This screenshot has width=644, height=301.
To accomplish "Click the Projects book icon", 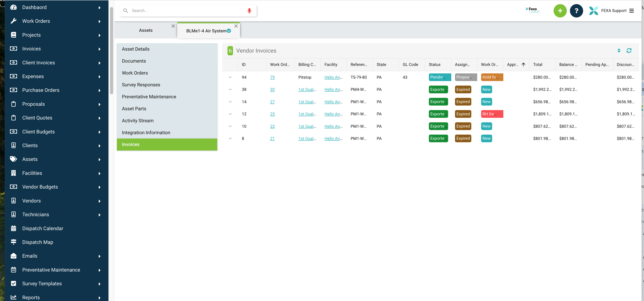I will click(14, 35).
